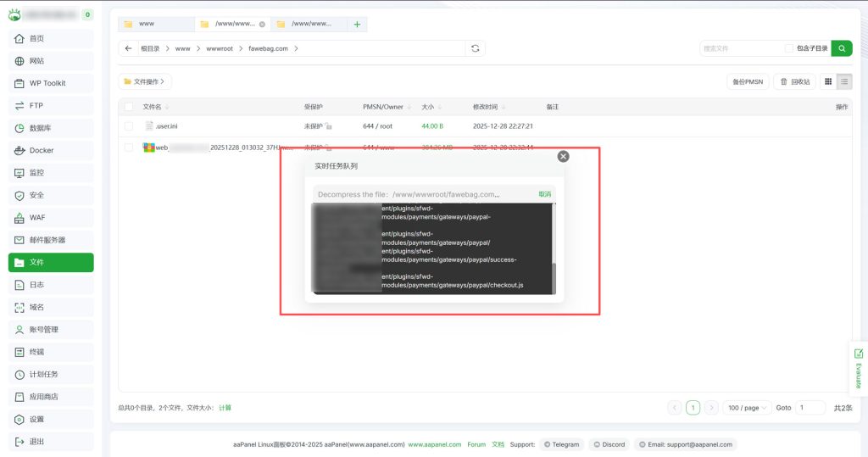This screenshot has height=457, width=868.
Task: Check the select-all files checkbox
Action: coord(129,107)
